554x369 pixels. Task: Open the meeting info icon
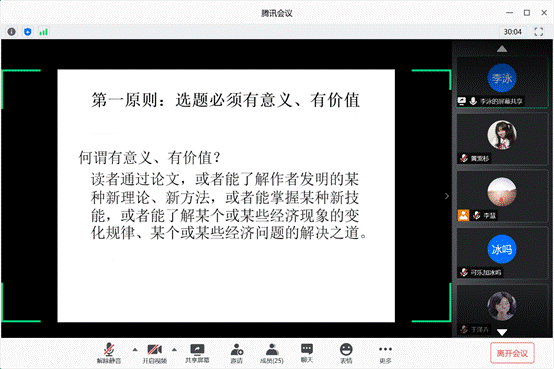pos(12,32)
